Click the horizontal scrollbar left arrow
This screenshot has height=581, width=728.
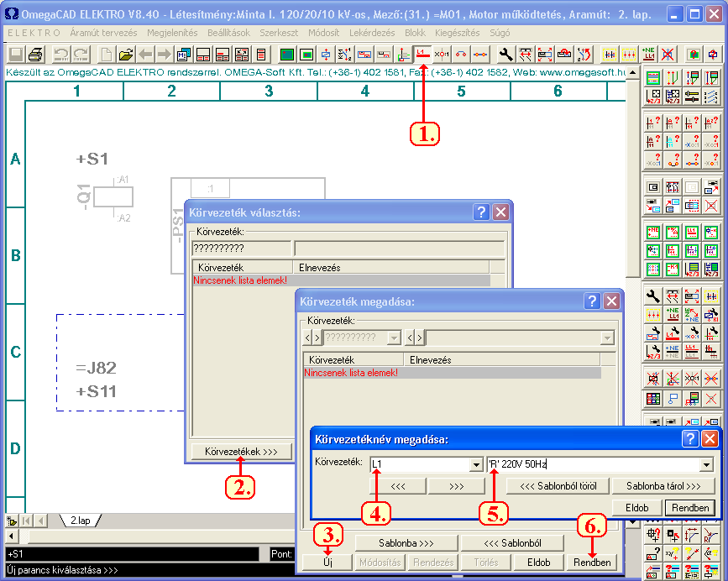click(12, 537)
